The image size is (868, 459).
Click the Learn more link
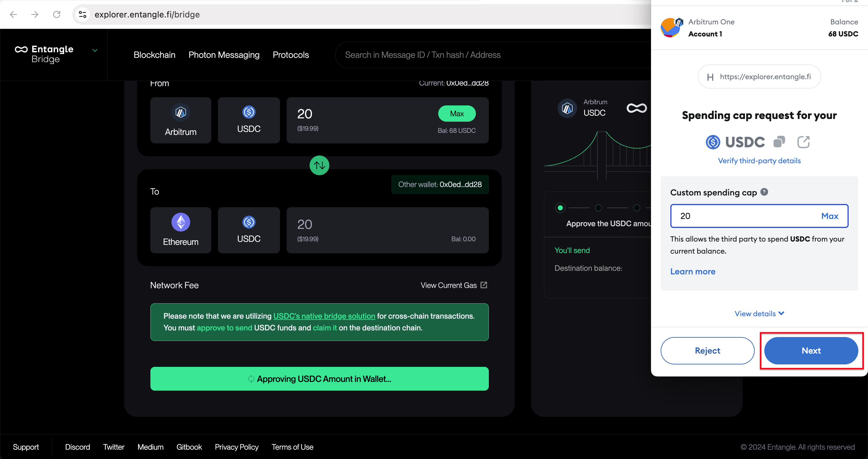click(692, 271)
